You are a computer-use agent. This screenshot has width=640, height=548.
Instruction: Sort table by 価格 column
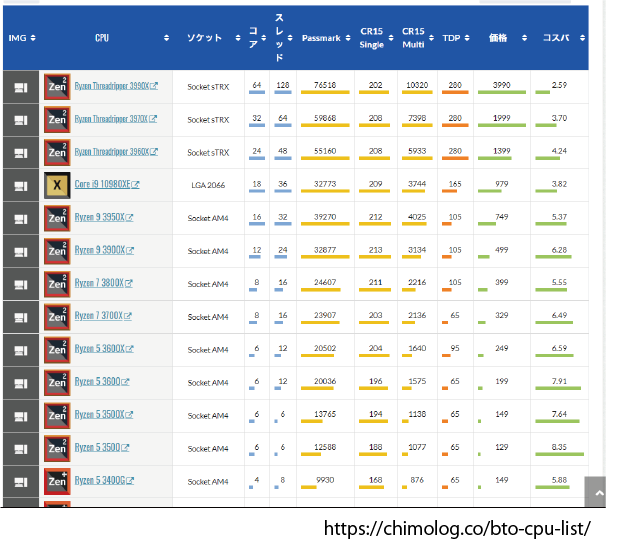click(524, 38)
